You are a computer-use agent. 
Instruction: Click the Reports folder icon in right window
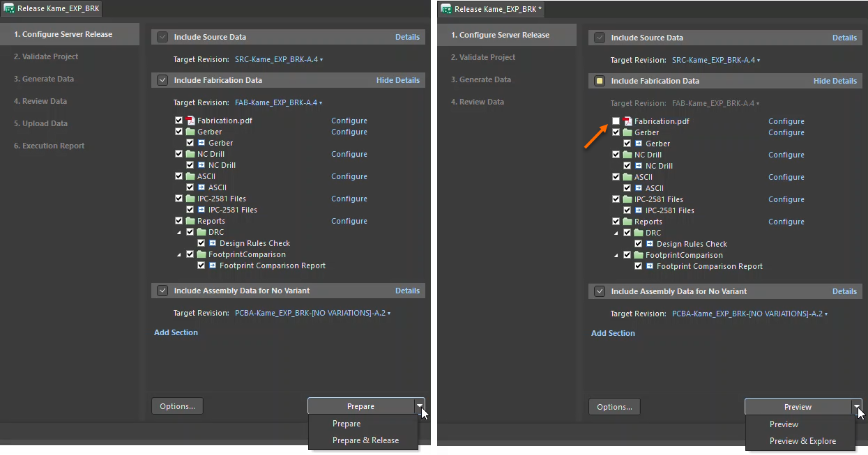click(x=627, y=222)
